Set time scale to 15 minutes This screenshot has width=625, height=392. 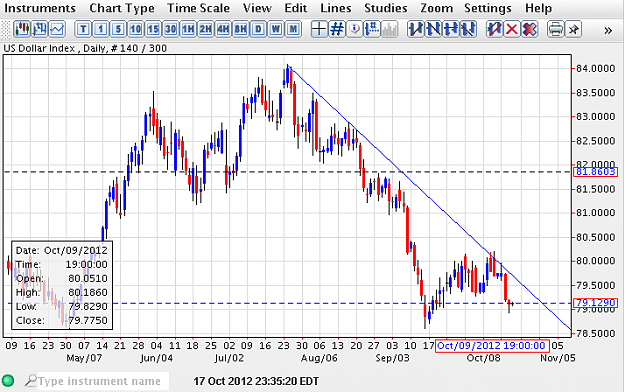tap(153, 29)
